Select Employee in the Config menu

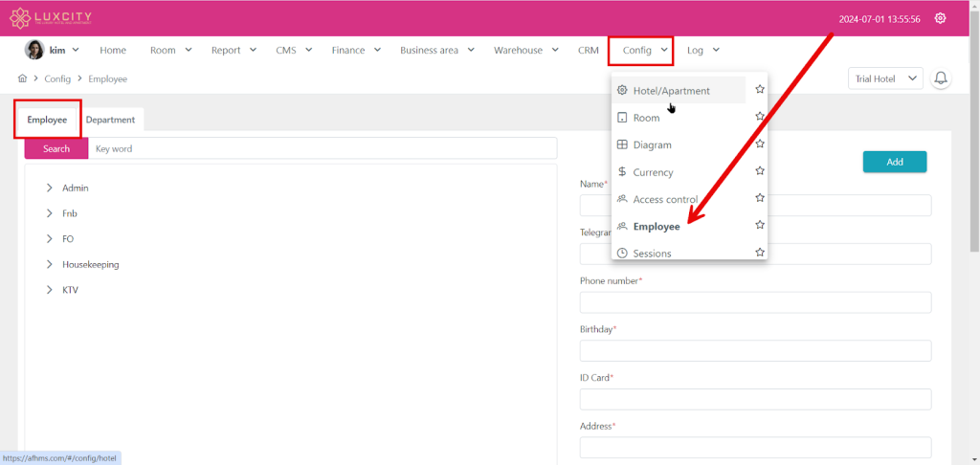click(656, 227)
